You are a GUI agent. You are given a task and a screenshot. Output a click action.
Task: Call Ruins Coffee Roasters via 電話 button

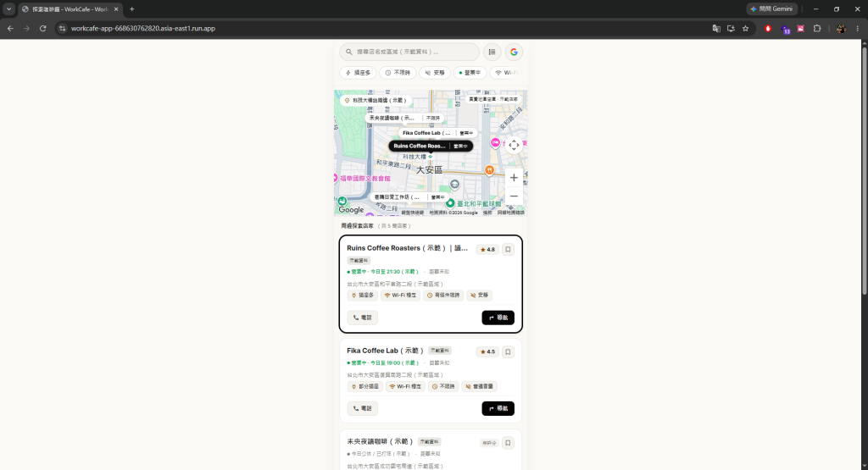click(363, 318)
